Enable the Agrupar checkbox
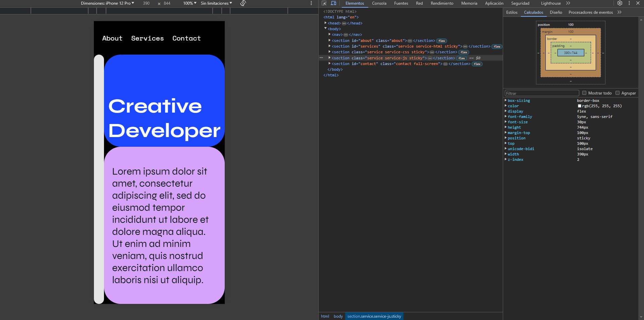644x320 pixels. pyautogui.click(x=618, y=93)
